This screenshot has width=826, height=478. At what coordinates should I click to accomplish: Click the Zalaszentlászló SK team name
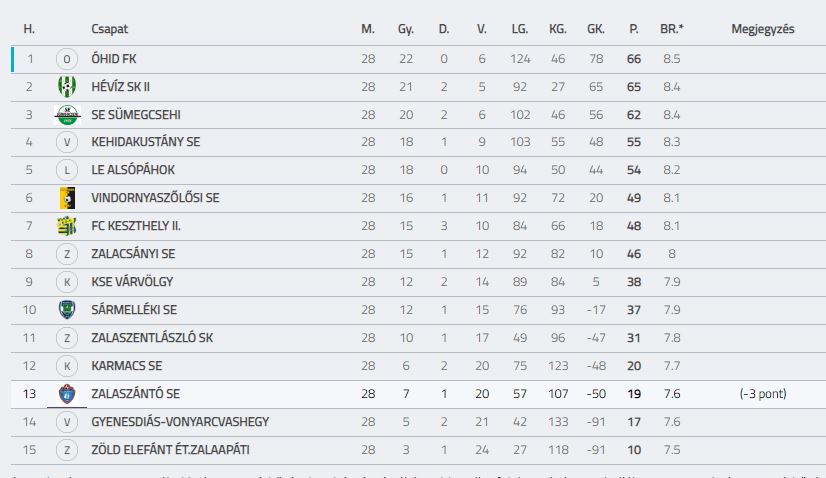(x=152, y=338)
